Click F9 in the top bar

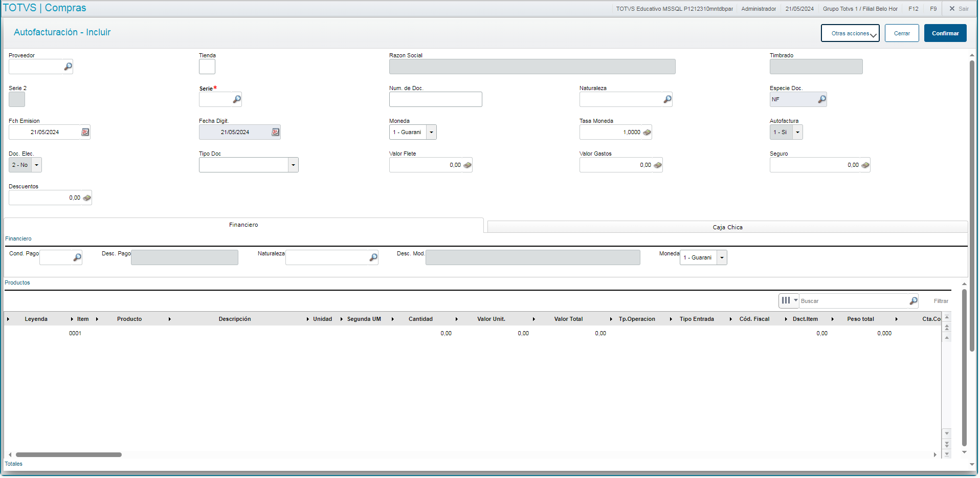click(x=933, y=9)
